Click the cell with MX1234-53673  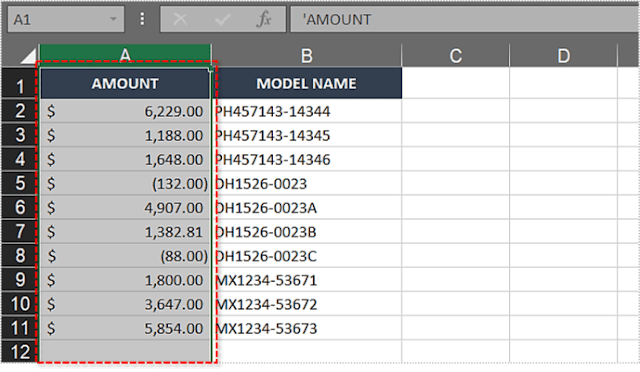coord(307,328)
